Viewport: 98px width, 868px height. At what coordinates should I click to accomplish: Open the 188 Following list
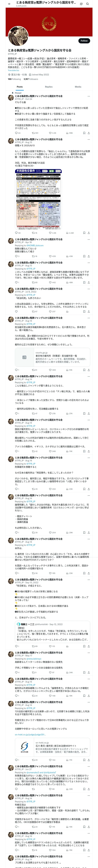(x=14, y=79)
